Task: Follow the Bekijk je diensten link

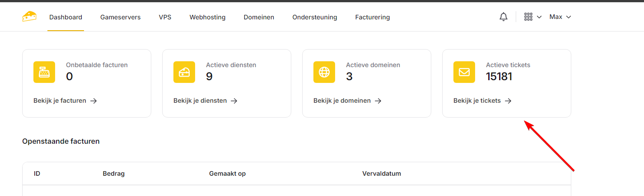Action: pos(205,101)
